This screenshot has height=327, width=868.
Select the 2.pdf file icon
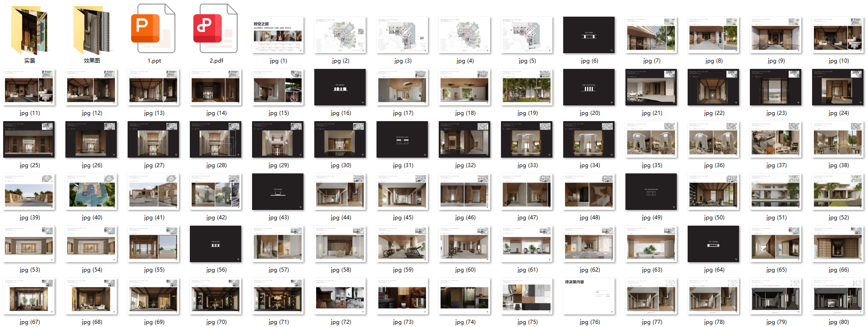(x=216, y=29)
